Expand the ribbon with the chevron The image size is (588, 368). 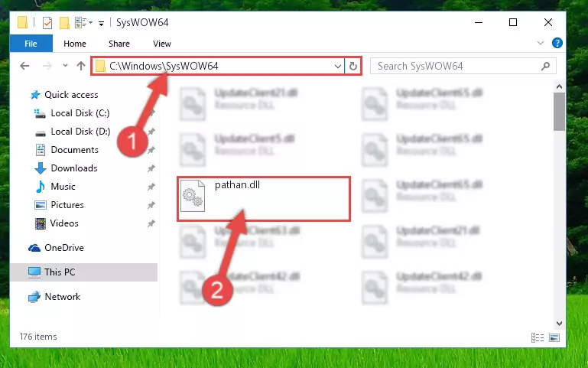(x=541, y=43)
